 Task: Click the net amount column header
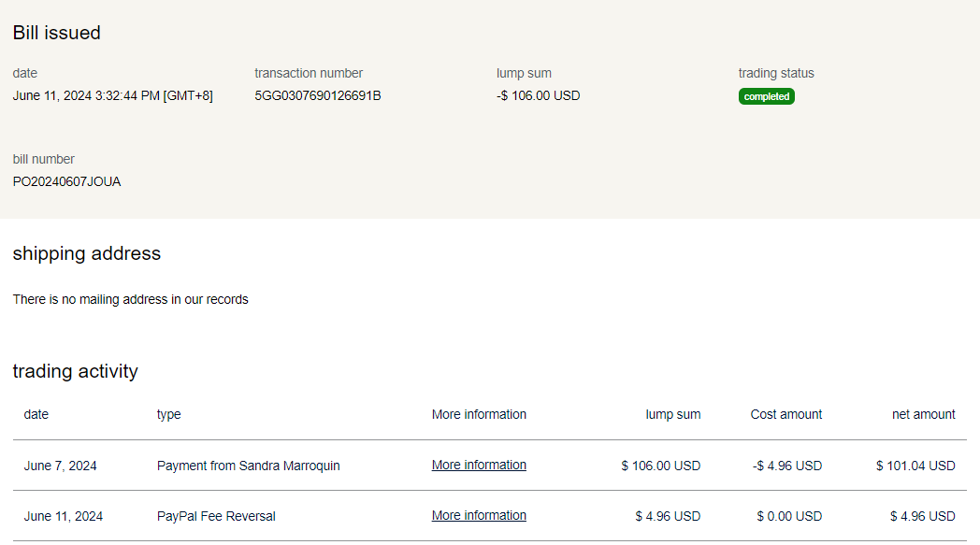(x=923, y=414)
